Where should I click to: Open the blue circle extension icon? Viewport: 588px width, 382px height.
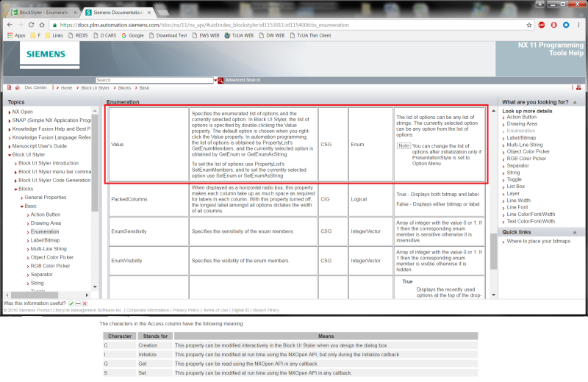pyautogui.click(x=566, y=25)
